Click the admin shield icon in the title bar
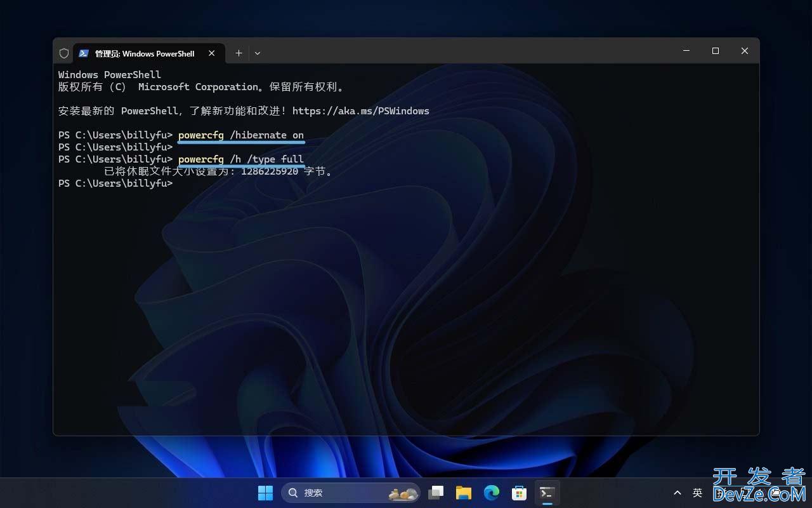 (63, 53)
